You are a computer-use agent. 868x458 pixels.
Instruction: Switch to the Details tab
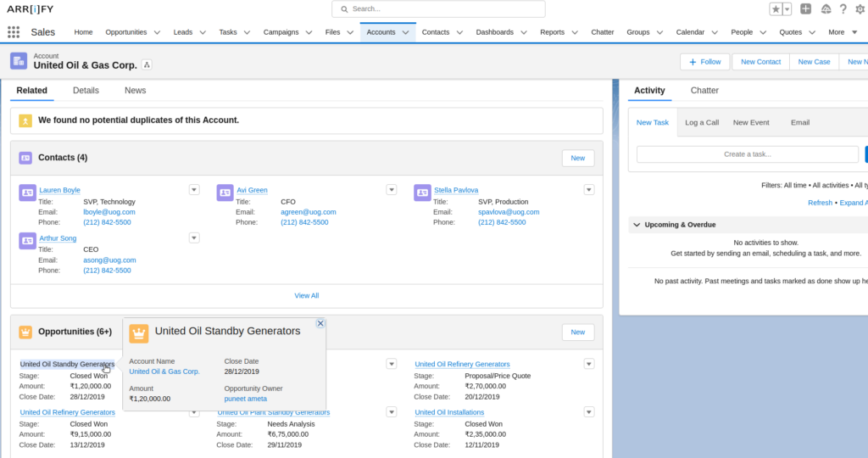(x=86, y=90)
